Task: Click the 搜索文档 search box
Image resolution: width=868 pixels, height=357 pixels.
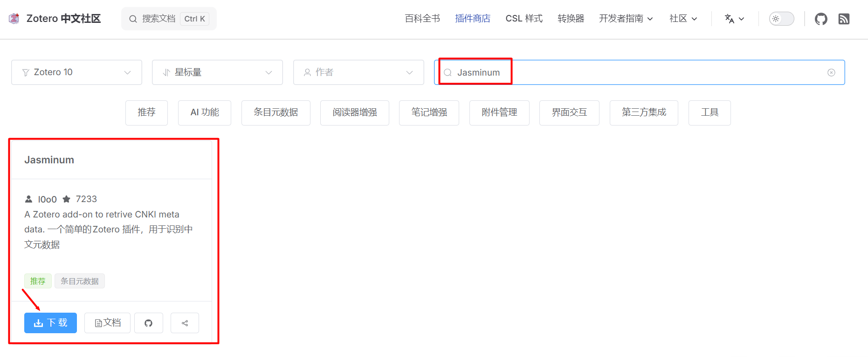Action: click(169, 19)
